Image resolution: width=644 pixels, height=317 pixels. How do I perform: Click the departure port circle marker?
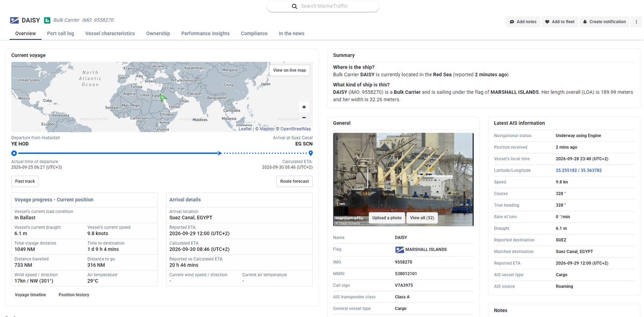[x=14, y=153]
